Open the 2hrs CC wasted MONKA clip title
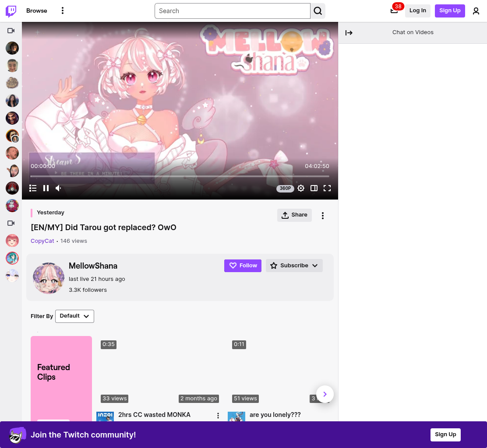Image resolution: width=487 pixels, height=448 pixels. pyautogui.click(x=154, y=415)
